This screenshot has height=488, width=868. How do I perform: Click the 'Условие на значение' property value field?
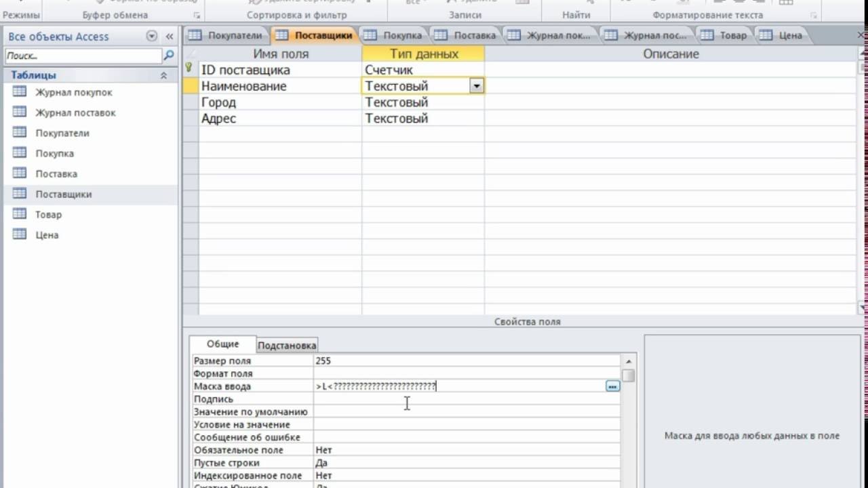(x=467, y=424)
